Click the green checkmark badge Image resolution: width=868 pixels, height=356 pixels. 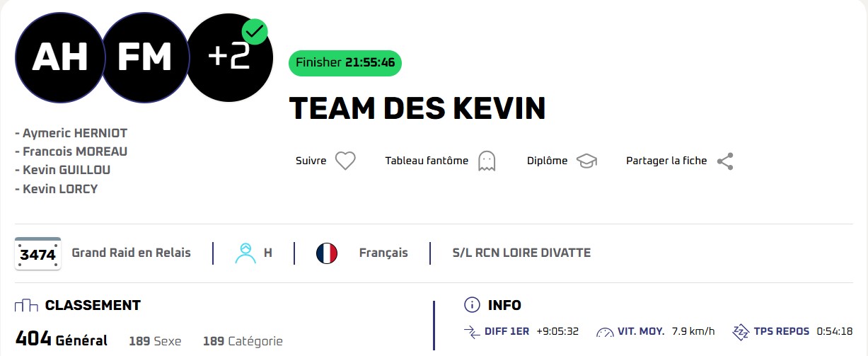255,32
